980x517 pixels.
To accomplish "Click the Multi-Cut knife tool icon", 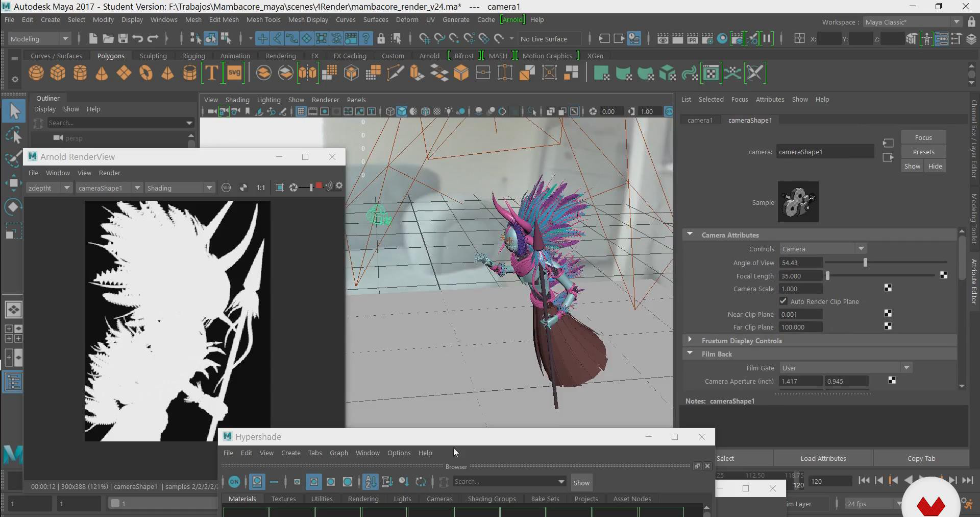I will click(395, 73).
